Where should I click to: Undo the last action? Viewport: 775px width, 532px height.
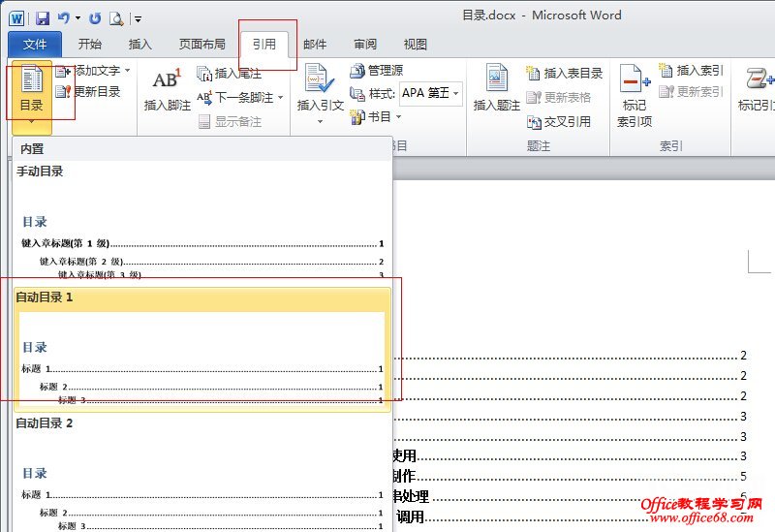click(63, 18)
